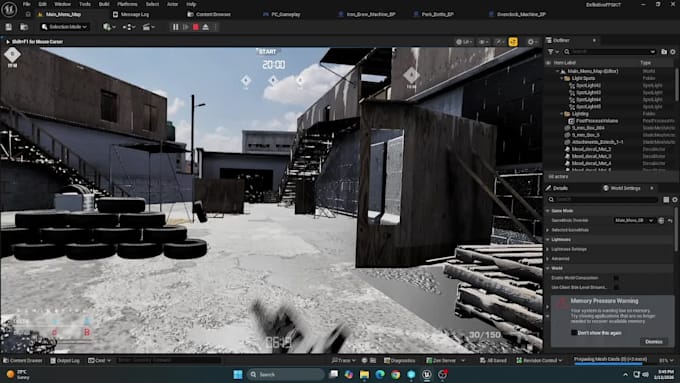
Task: Close the Outliner tab
Action: click(594, 40)
